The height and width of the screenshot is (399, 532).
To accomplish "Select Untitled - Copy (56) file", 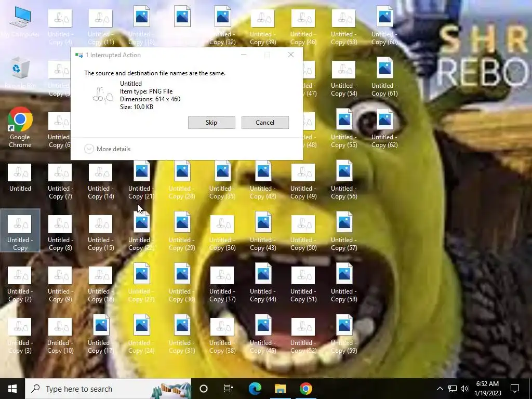I will point(344,180).
